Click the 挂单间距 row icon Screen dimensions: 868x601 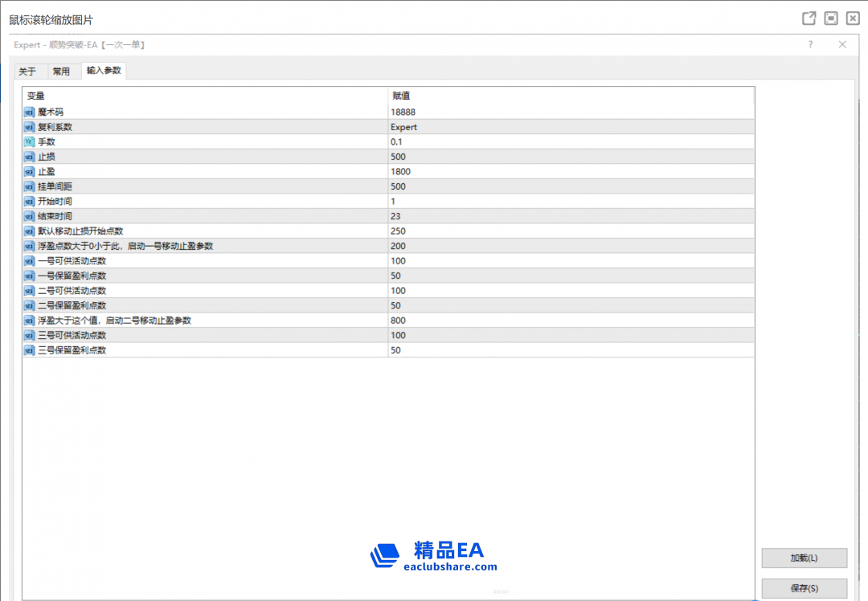(30, 186)
